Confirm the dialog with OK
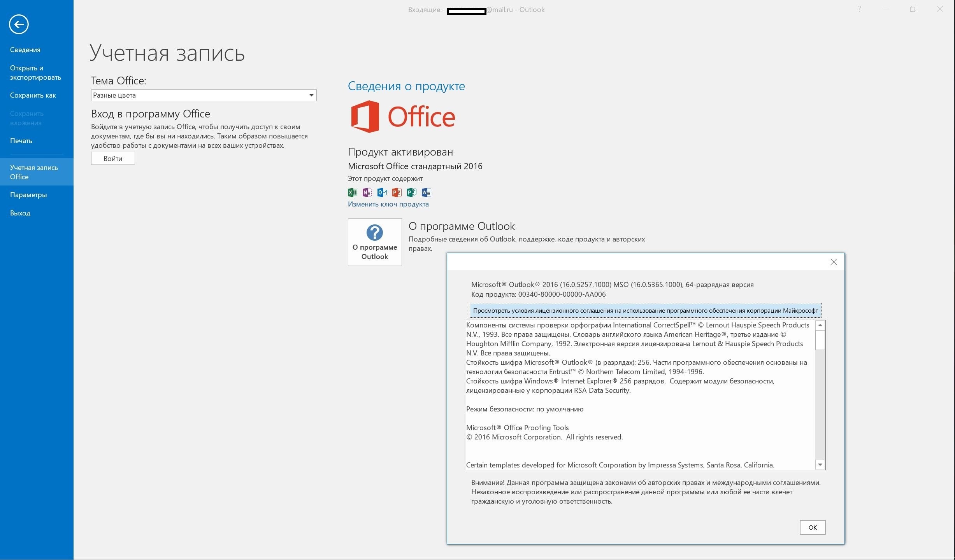The height and width of the screenshot is (560, 955). (x=813, y=527)
